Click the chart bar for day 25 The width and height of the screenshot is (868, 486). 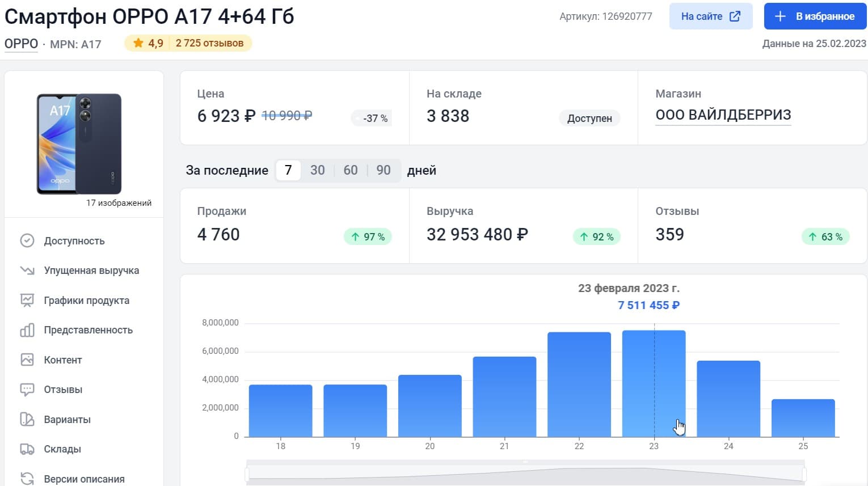tap(803, 418)
